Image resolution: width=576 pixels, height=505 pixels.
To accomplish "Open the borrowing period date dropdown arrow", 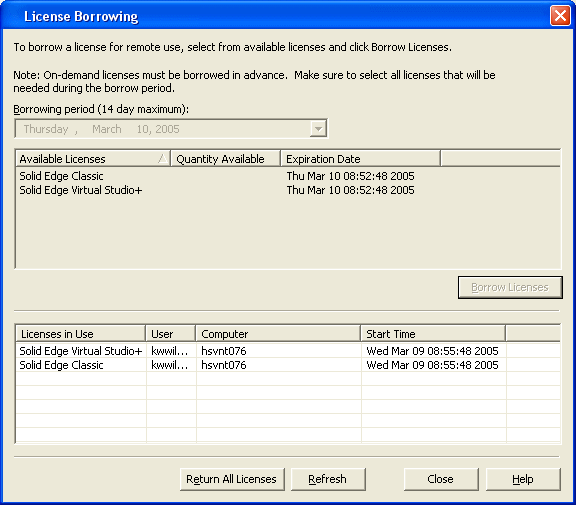I will click(x=318, y=129).
